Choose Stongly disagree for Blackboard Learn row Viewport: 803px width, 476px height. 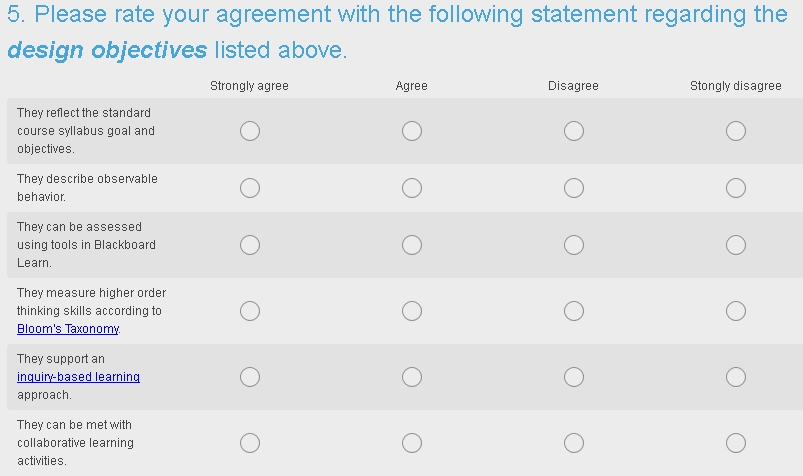pyautogui.click(x=736, y=245)
